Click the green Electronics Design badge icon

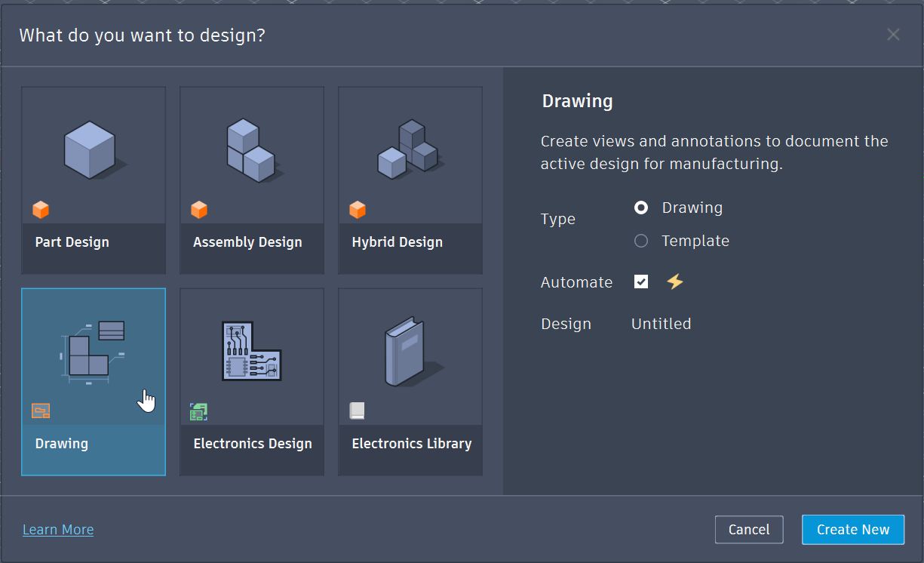(198, 411)
